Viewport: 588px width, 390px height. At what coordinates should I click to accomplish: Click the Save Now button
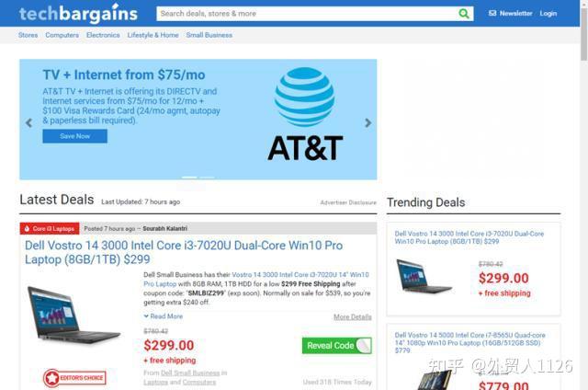[x=75, y=136]
